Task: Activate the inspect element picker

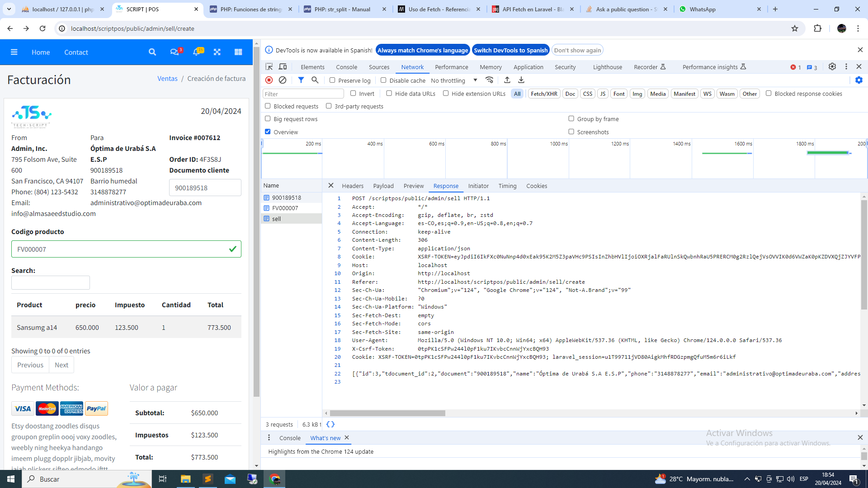Action: (269, 66)
